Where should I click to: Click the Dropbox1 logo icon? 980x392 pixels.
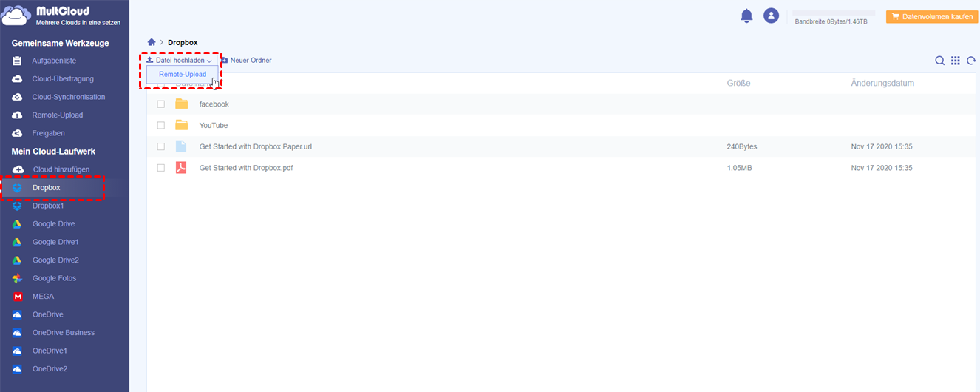[17, 206]
